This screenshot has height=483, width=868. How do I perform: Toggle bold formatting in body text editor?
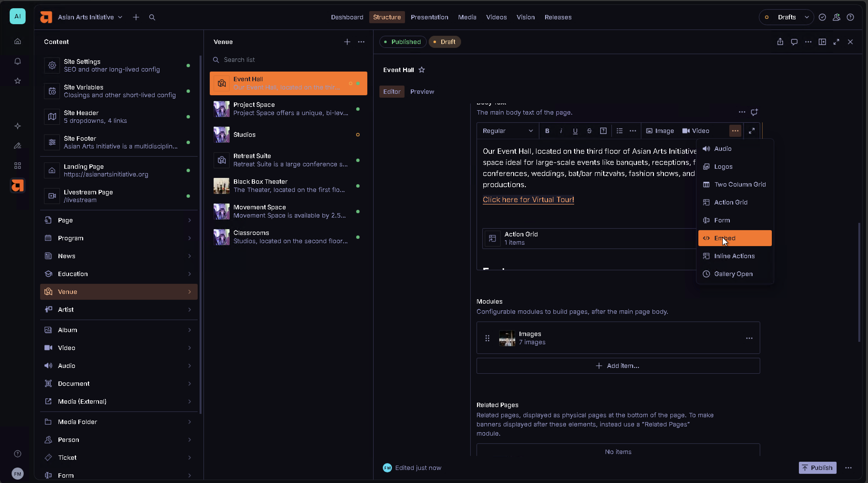(x=547, y=131)
